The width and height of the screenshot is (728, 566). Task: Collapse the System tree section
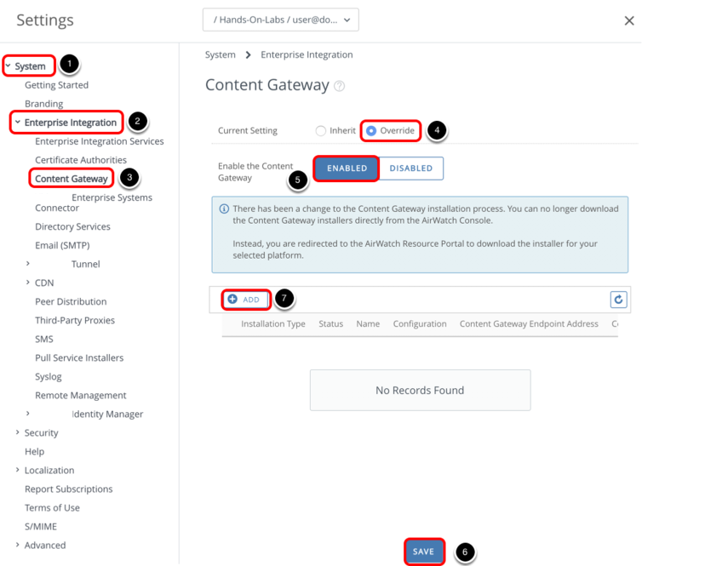[x=8, y=66]
